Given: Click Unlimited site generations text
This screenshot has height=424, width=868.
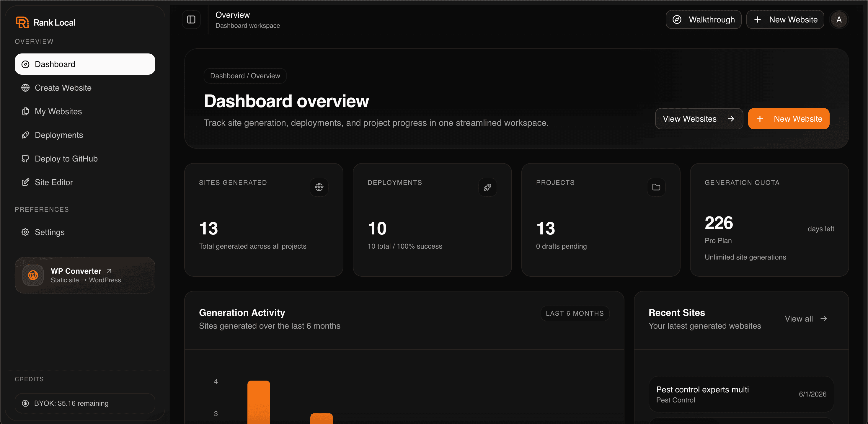Looking at the screenshot, I should [745, 257].
